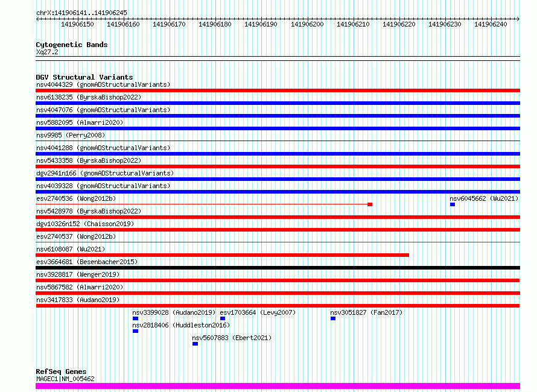
Task: Click ruler position 141906190
Action: click(261, 24)
